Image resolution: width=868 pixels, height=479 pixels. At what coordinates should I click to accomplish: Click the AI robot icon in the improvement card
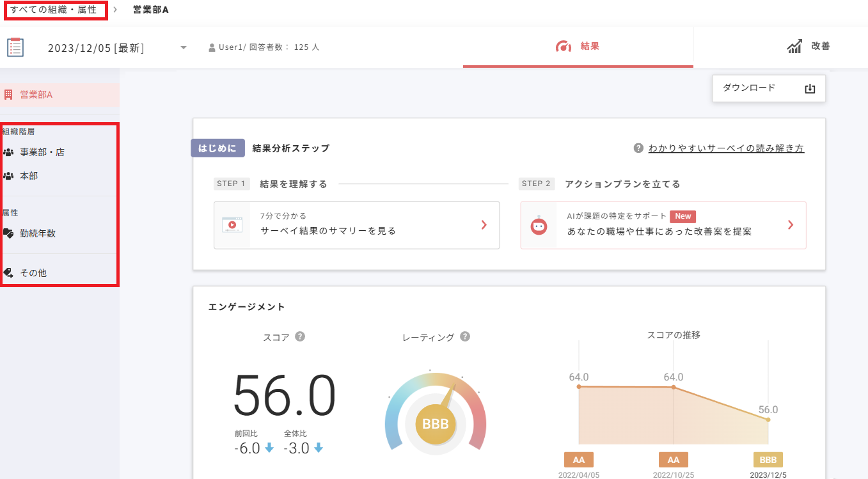pyautogui.click(x=537, y=225)
